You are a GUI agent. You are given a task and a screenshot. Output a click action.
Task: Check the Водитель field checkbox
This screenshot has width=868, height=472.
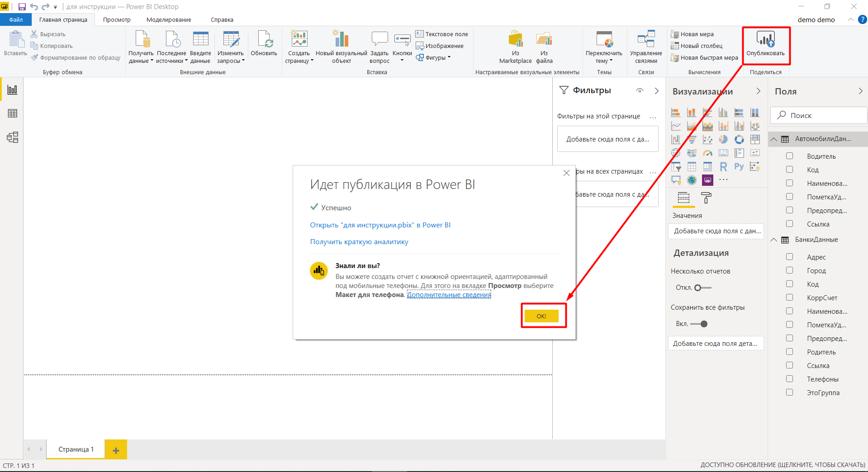pos(789,156)
